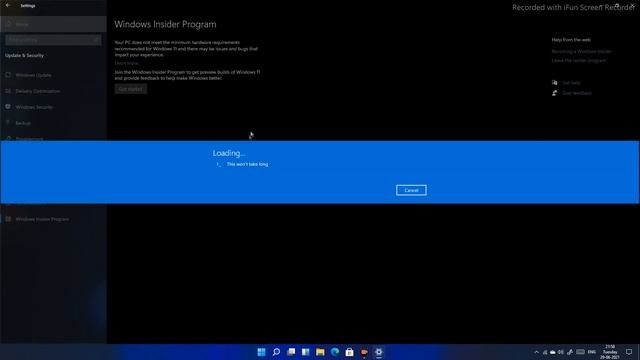Viewport: 640px width, 360px height.
Task: Open the taskbar clock and date
Action: 610,352
